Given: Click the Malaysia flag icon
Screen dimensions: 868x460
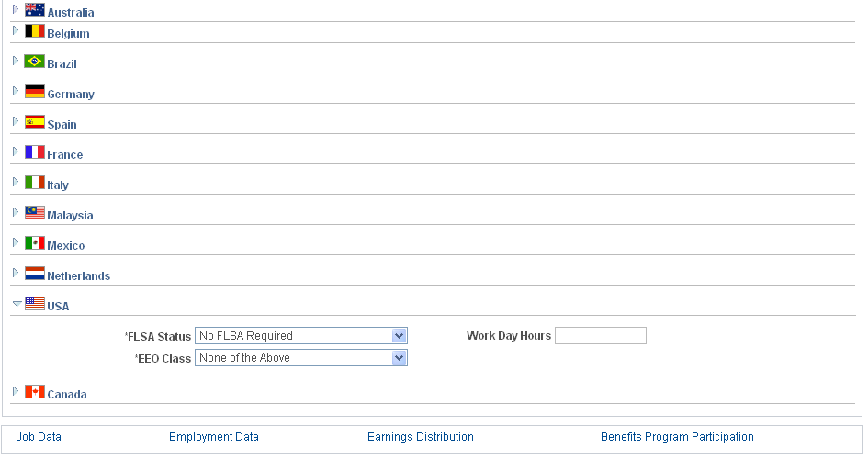Looking at the screenshot, I should [x=34, y=213].
